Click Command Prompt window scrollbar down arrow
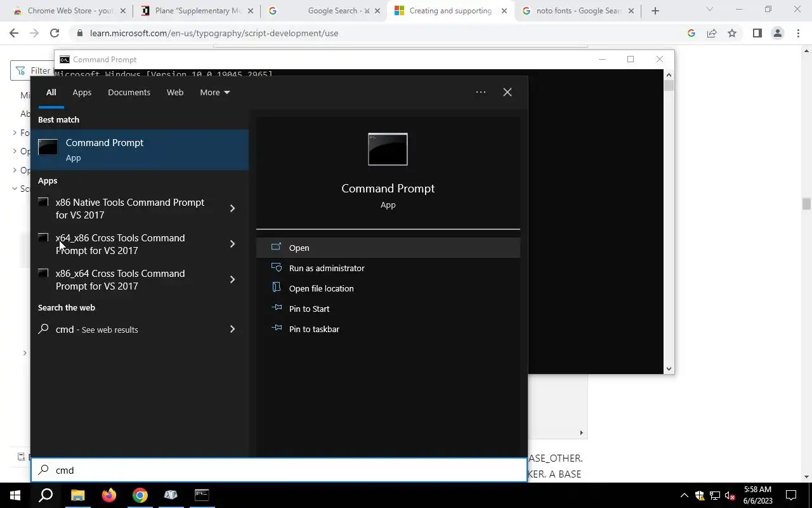 (x=669, y=368)
